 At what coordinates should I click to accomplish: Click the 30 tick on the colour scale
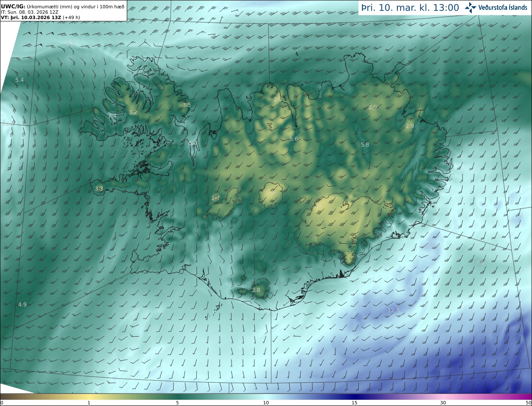[443, 403]
